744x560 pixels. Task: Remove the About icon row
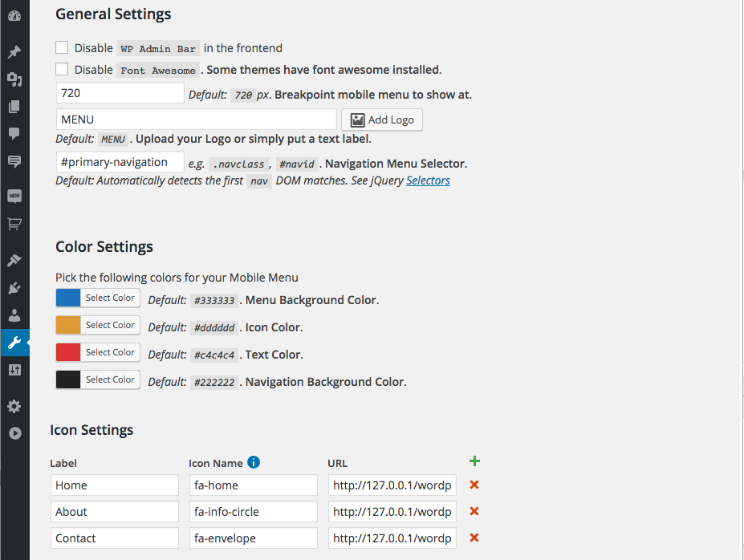point(474,512)
